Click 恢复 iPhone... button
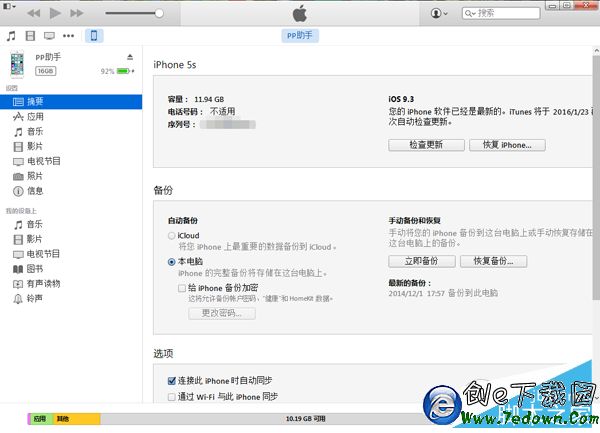This screenshot has width=600, height=433. (x=507, y=145)
